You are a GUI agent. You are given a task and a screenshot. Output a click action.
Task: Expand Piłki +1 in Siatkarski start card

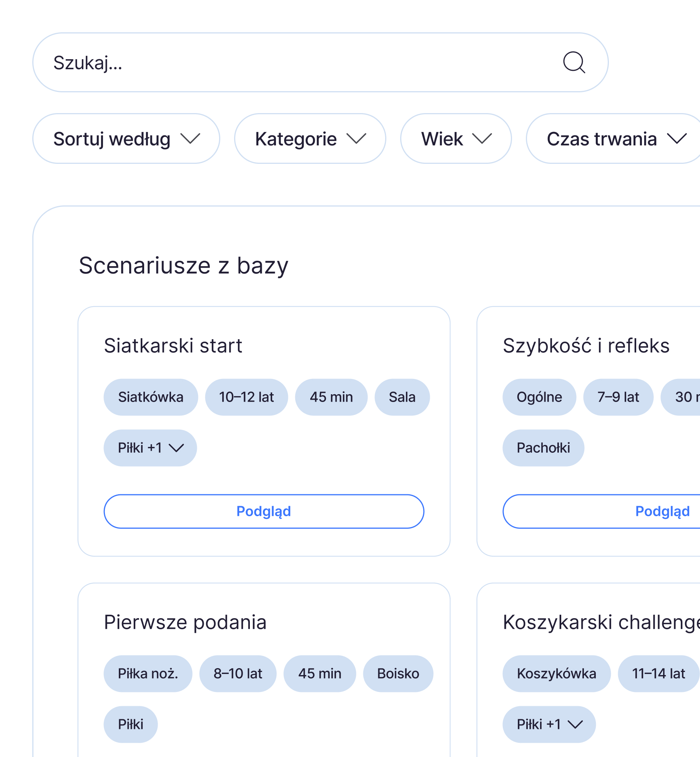[150, 448]
